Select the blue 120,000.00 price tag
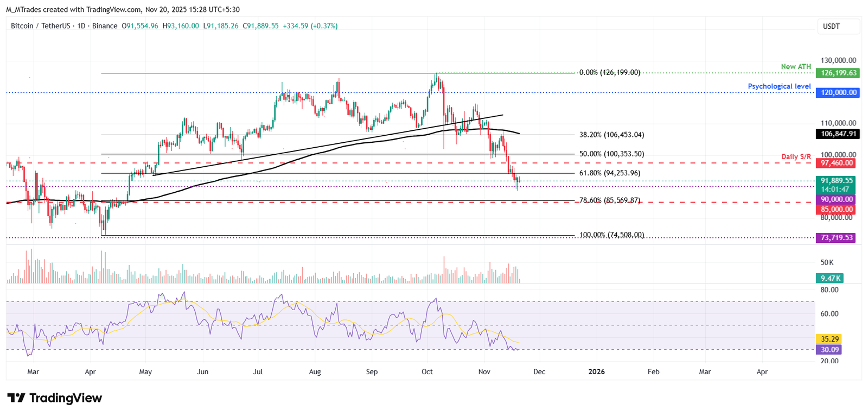 (838, 93)
